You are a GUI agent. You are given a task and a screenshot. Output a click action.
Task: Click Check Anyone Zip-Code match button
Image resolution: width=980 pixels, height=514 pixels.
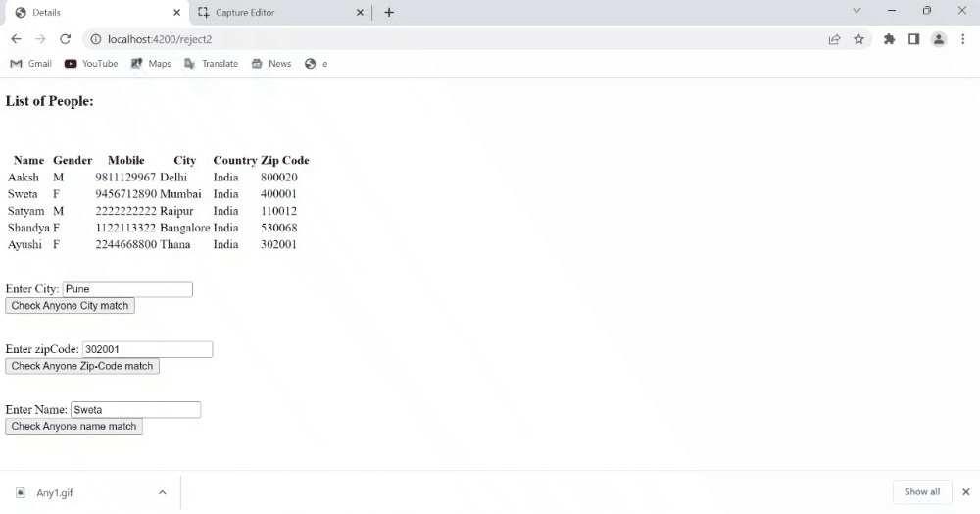(82, 365)
